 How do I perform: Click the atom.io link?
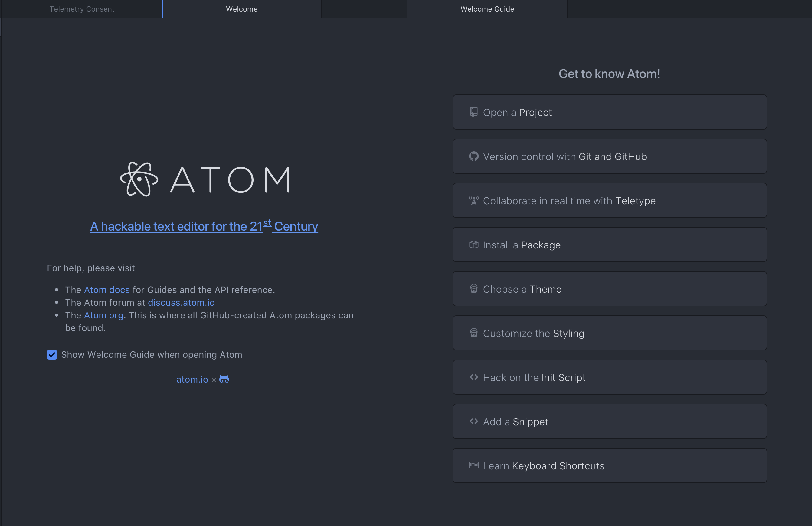(x=192, y=380)
